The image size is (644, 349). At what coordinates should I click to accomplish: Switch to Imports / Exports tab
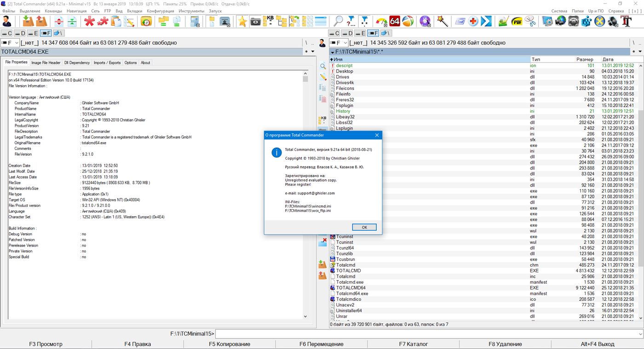(107, 63)
